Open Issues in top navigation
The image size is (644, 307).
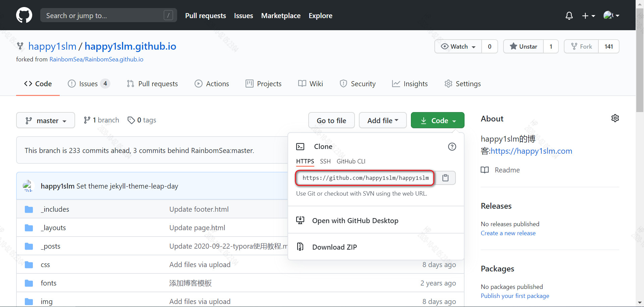click(x=244, y=15)
